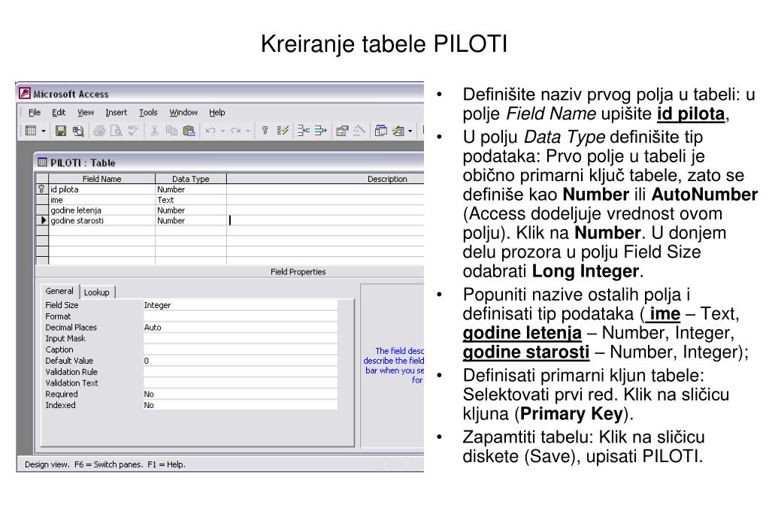769x532 pixels.
Task: Click the Validation Text property field
Action: point(241,383)
